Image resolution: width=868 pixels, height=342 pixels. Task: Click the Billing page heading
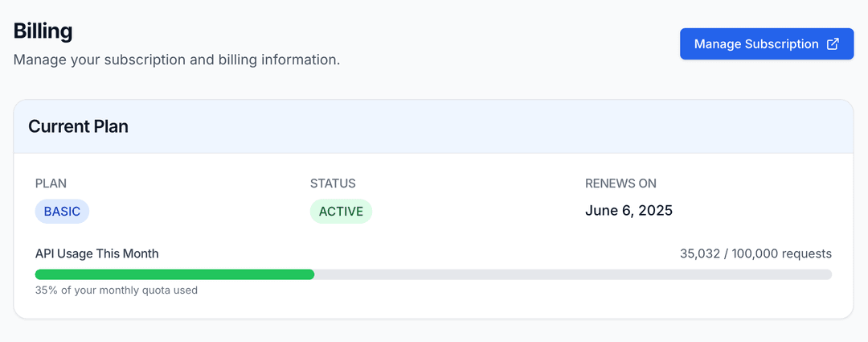(43, 31)
